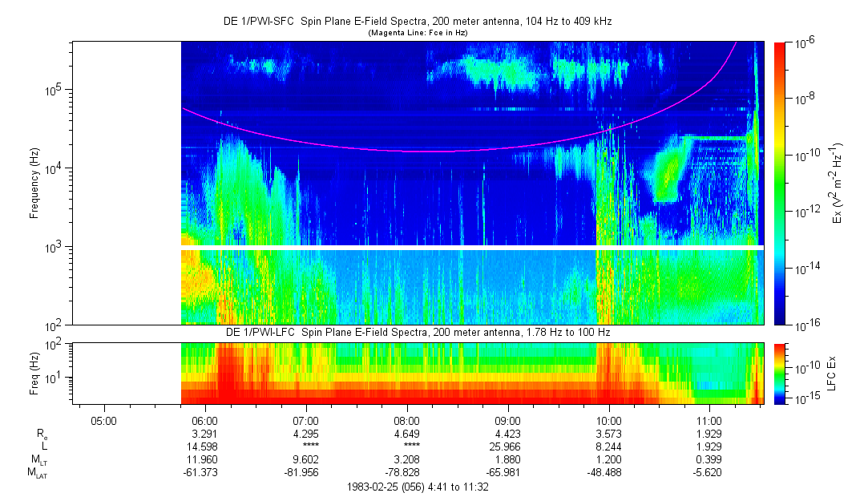This screenshot has height=497, width=868.
Task: Click the LFC Ex colorbar label
Action: click(834, 373)
